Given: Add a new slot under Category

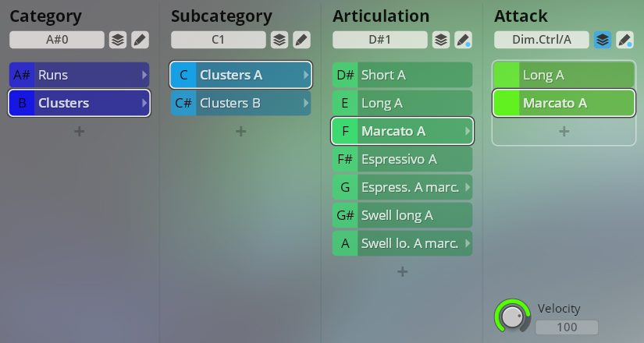Looking at the screenshot, I should (79, 131).
